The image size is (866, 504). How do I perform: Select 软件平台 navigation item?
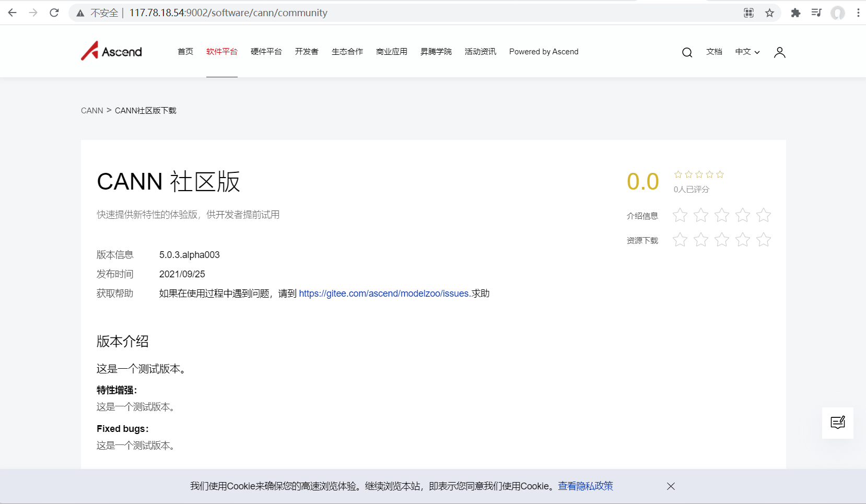point(222,52)
